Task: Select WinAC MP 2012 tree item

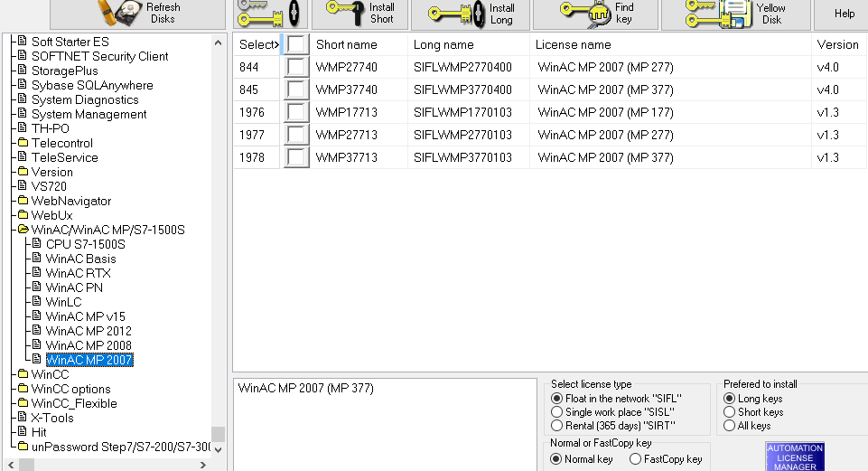Action: coord(89,331)
